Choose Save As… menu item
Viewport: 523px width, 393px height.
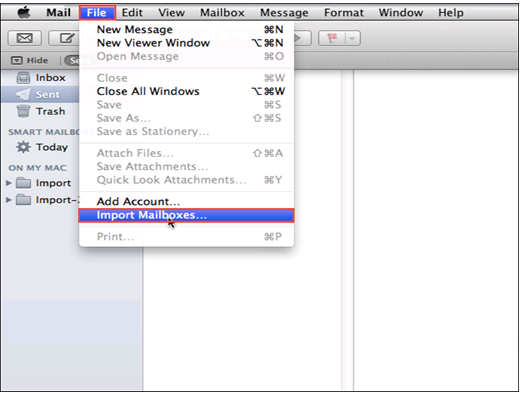[186, 118]
